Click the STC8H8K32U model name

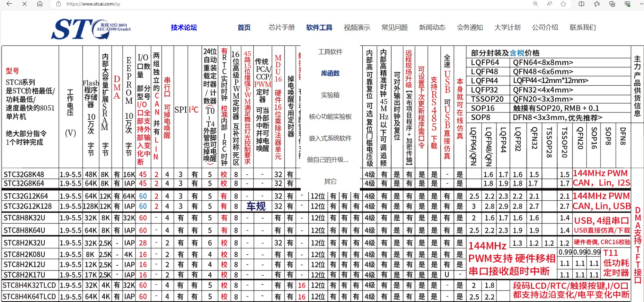[24, 218]
